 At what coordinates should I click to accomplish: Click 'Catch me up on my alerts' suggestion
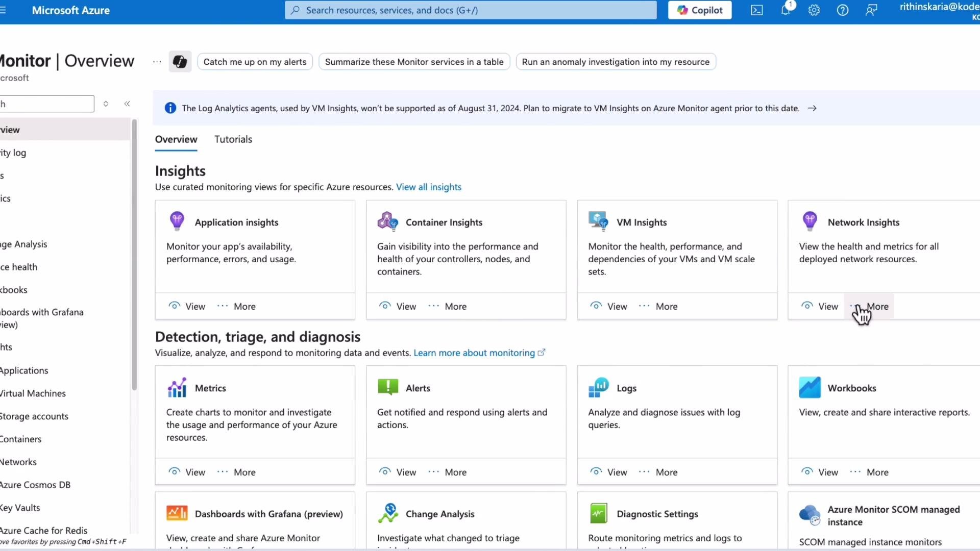click(x=255, y=62)
